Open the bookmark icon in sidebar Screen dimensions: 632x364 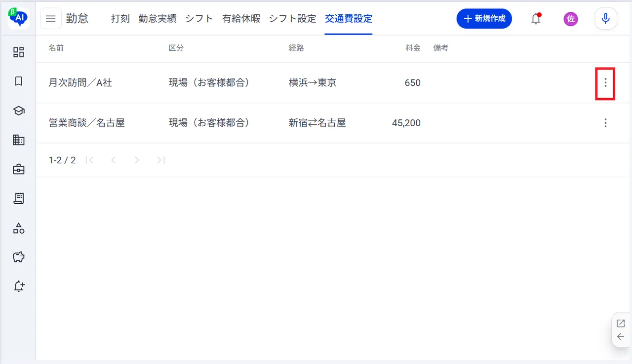click(19, 81)
